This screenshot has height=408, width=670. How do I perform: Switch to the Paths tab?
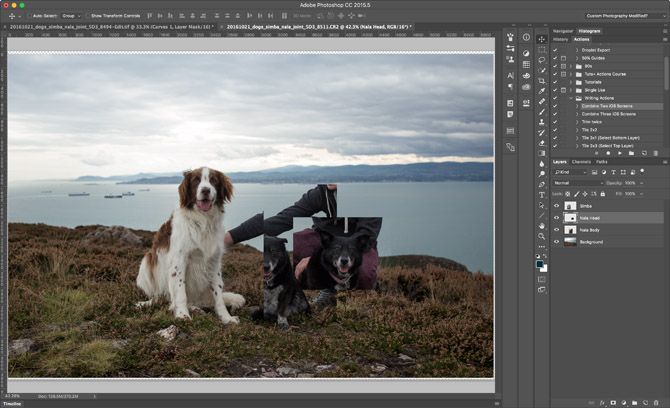pos(602,162)
